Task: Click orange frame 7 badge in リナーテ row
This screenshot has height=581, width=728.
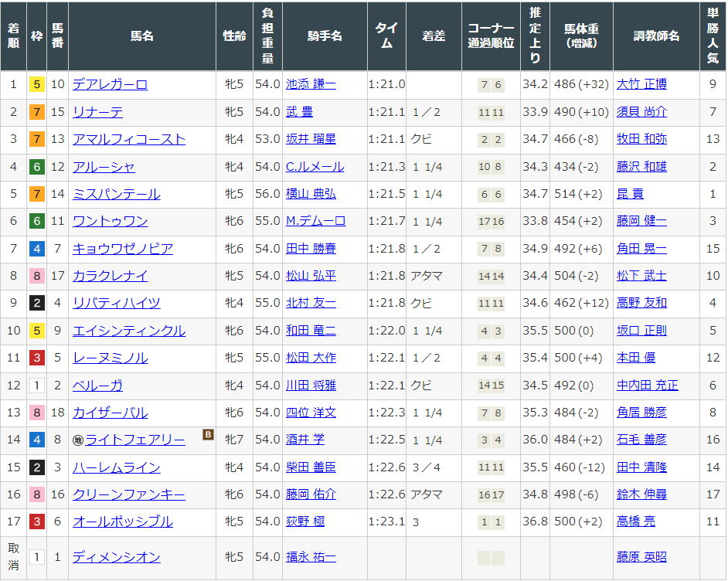Action: pos(36,112)
